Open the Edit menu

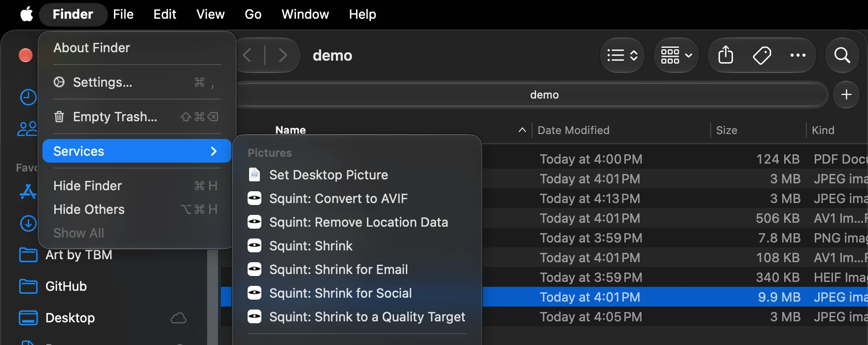[165, 14]
